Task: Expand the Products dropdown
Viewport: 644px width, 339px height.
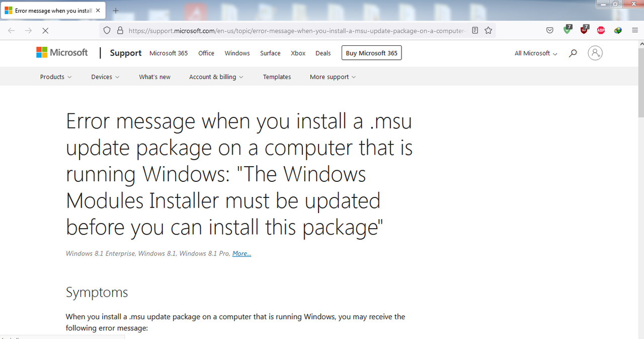Action: (56, 77)
